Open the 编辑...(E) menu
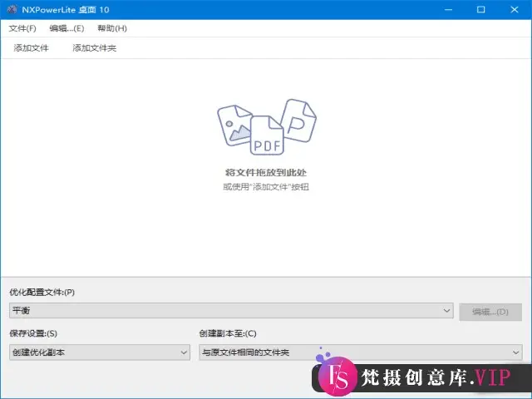 (66, 28)
